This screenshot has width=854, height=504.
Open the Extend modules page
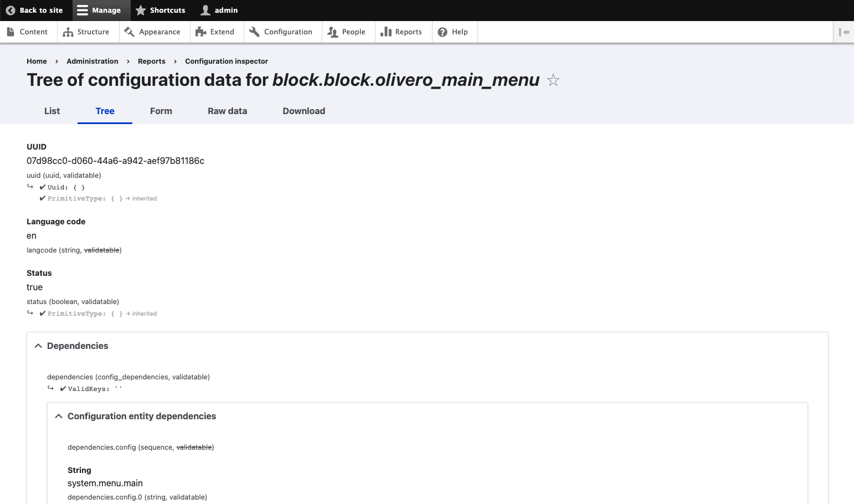215,32
